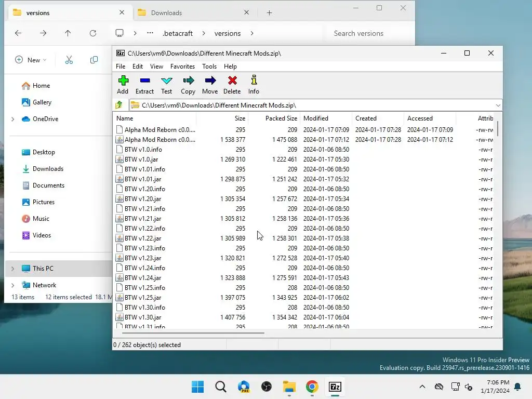Open Google Chrome from the taskbar
Screen dimensions: 532x399
click(x=312, y=387)
